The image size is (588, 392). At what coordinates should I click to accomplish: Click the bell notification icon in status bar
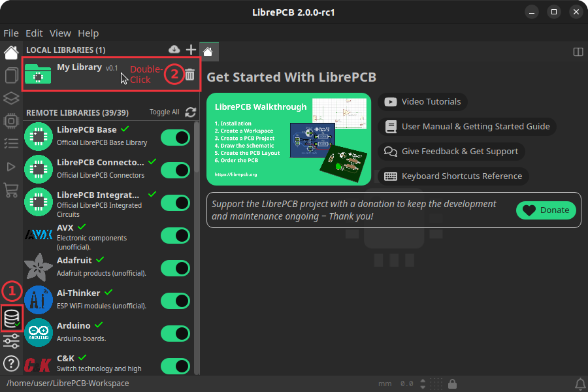(580, 384)
